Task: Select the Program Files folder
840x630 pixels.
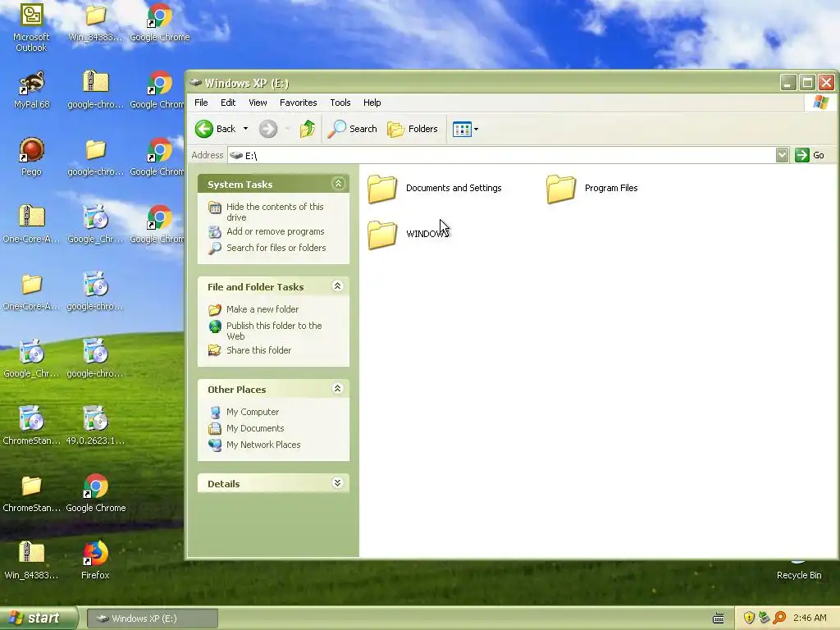Action: pyautogui.click(x=592, y=188)
